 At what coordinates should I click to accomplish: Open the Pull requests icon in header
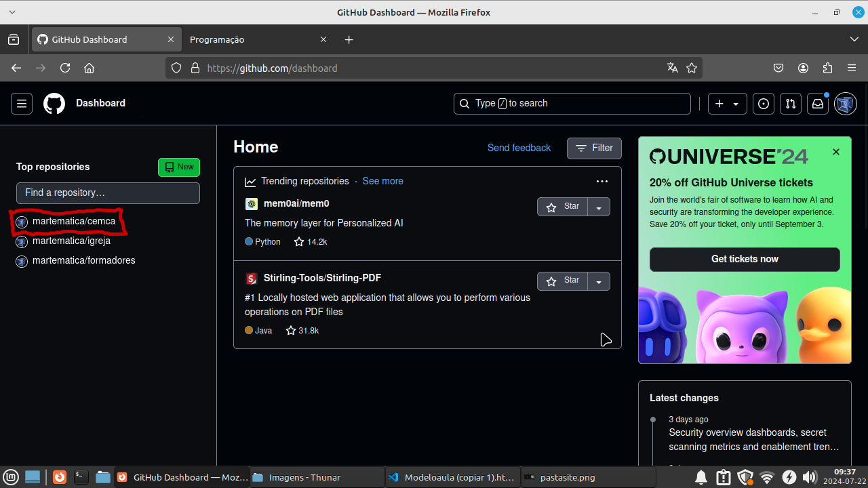tap(791, 104)
